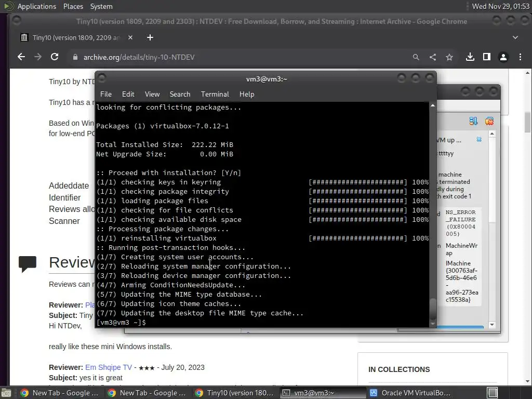
Task: Toggle the Chrome side panel icon
Action: pos(486,57)
